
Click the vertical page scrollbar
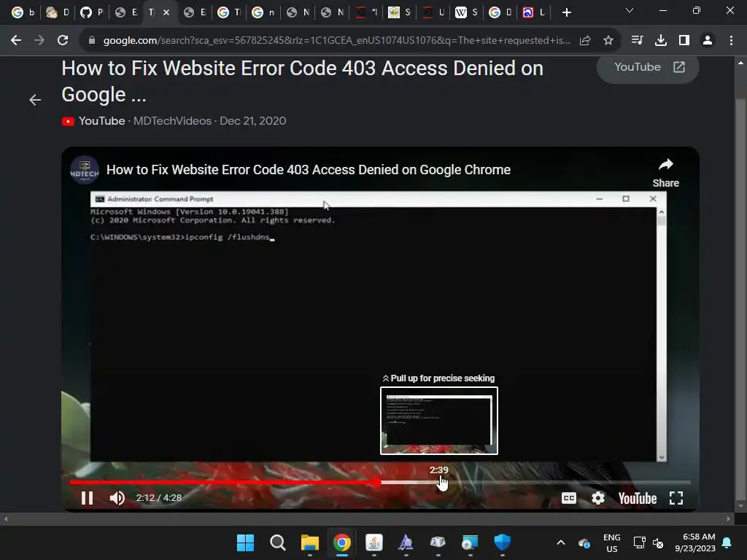pos(740,300)
